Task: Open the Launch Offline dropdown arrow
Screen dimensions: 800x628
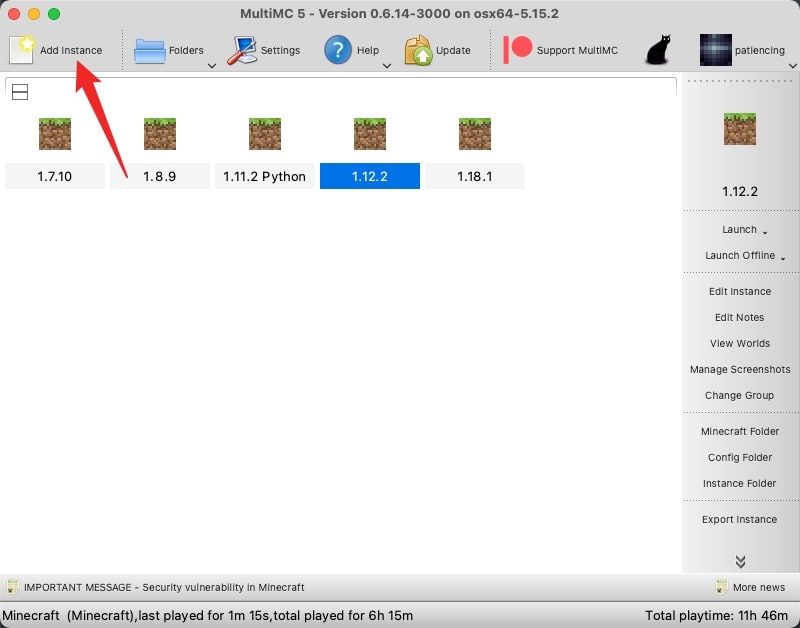Action: [x=783, y=259]
